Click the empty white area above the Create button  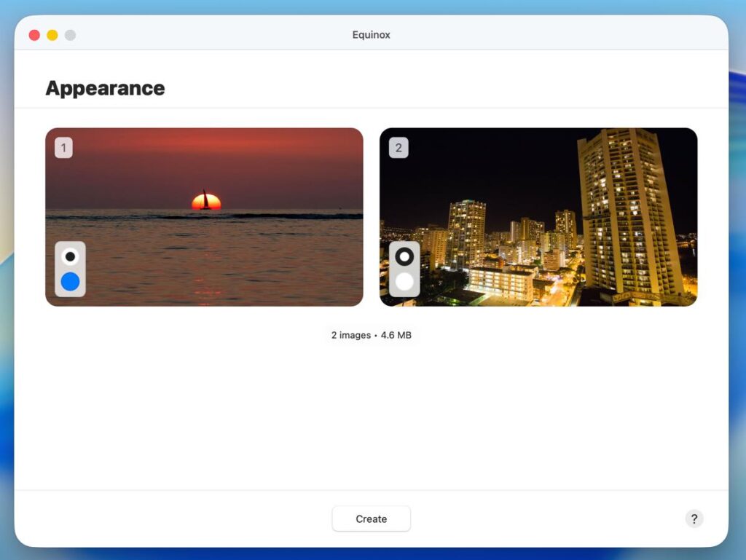371,422
